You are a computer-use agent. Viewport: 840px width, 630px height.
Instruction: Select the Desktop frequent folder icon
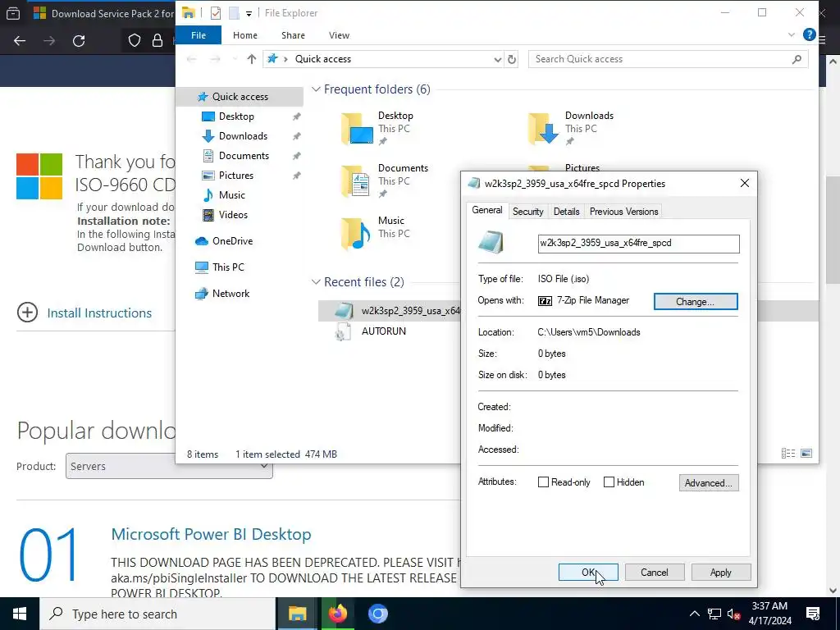coord(357,129)
